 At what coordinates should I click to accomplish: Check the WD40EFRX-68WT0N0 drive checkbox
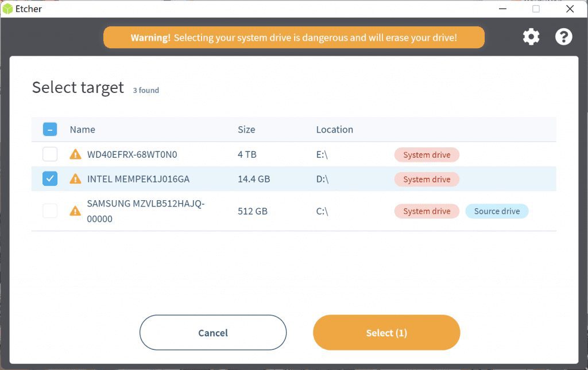click(50, 154)
